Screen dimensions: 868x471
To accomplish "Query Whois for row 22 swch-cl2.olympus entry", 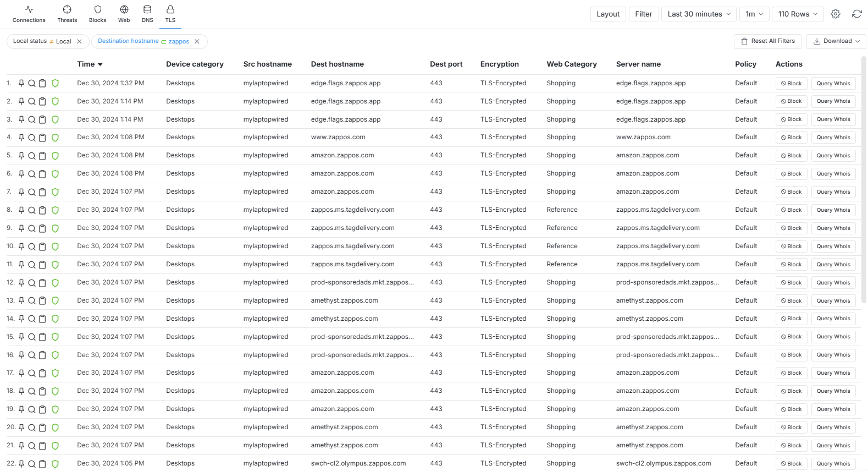I will point(833,464).
